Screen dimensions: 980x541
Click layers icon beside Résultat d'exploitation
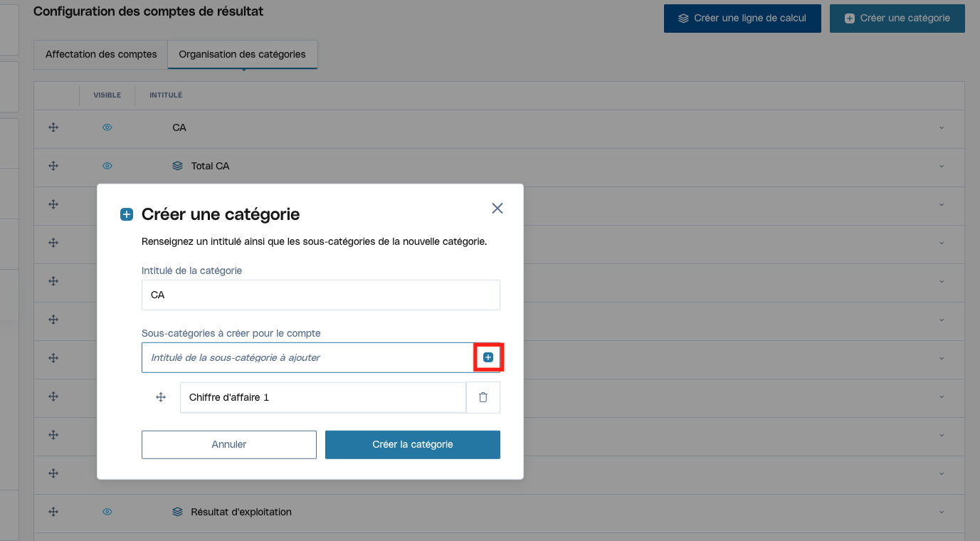coord(178,512)
